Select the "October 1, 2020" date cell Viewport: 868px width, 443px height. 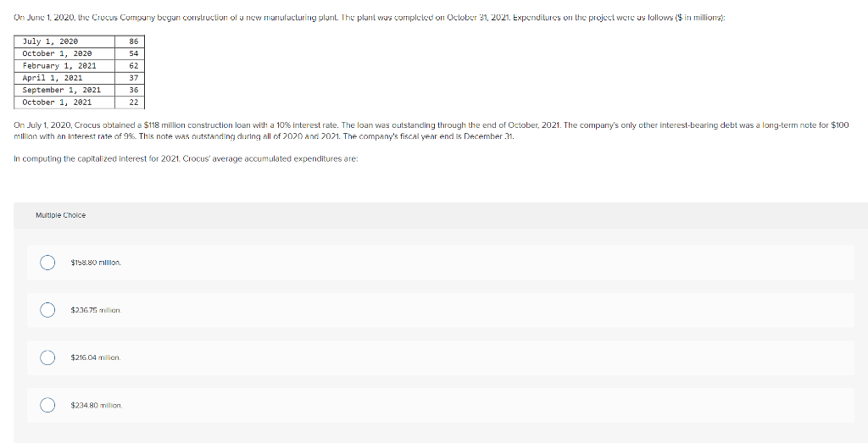click(x=64, y=53)
